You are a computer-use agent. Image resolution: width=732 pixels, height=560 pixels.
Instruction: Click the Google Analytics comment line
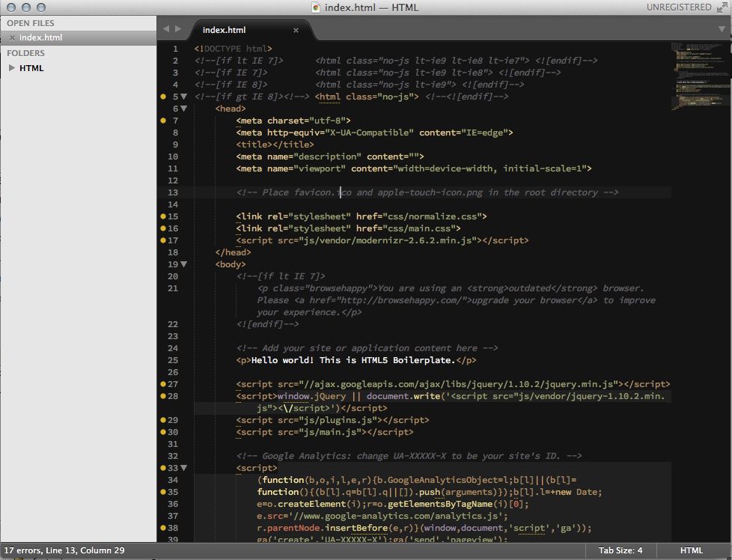[x=409, y=456]
